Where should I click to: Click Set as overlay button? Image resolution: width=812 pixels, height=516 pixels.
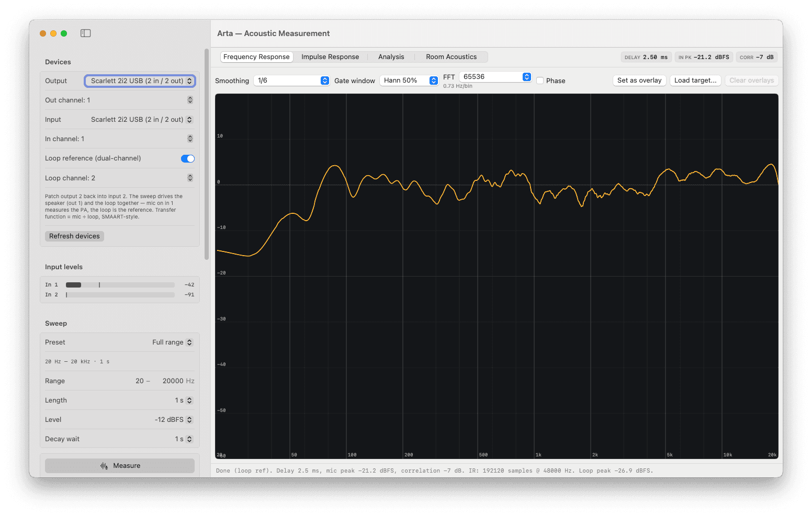[x=639, y=81]
